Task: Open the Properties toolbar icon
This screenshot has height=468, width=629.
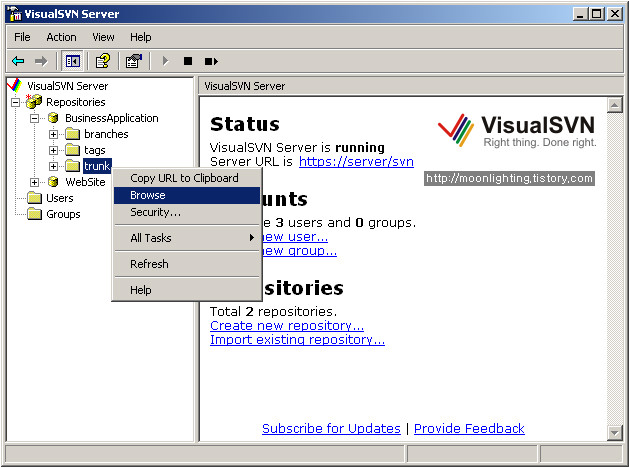Action: tap(134, 61)
